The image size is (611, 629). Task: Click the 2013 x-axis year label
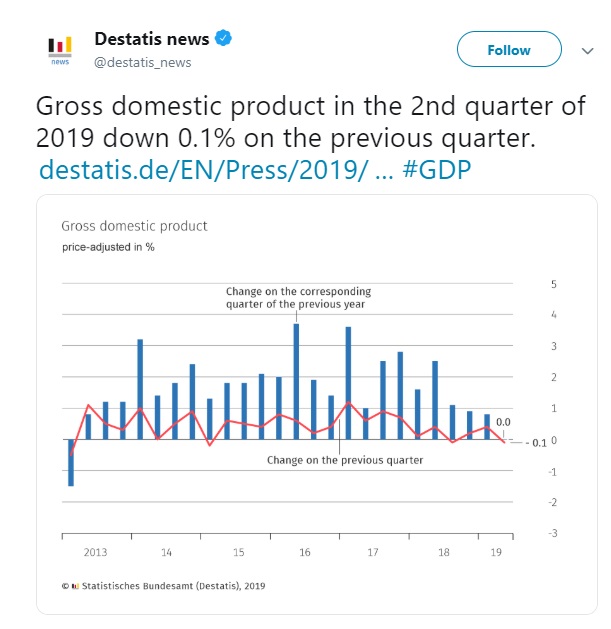pos(96,552)
